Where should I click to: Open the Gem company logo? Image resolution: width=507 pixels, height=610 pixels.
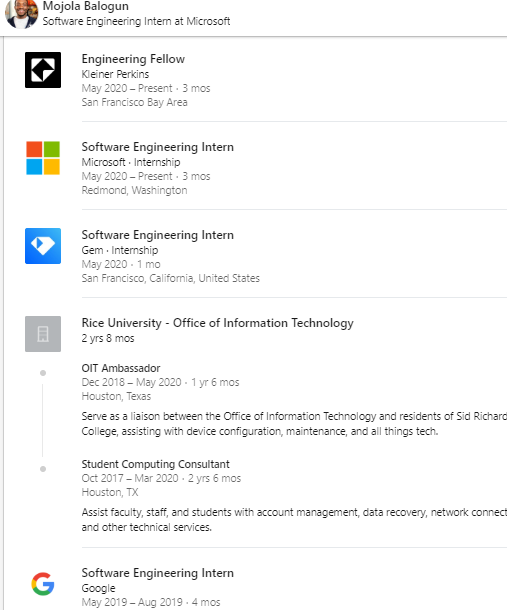click(43, 246)
